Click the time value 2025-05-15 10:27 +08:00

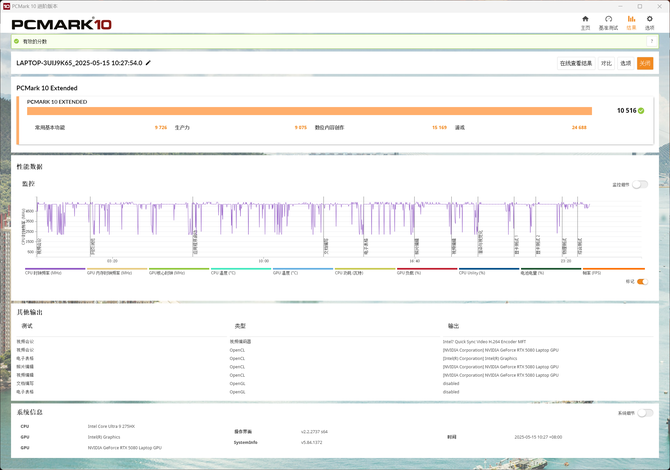pos(538,437)
